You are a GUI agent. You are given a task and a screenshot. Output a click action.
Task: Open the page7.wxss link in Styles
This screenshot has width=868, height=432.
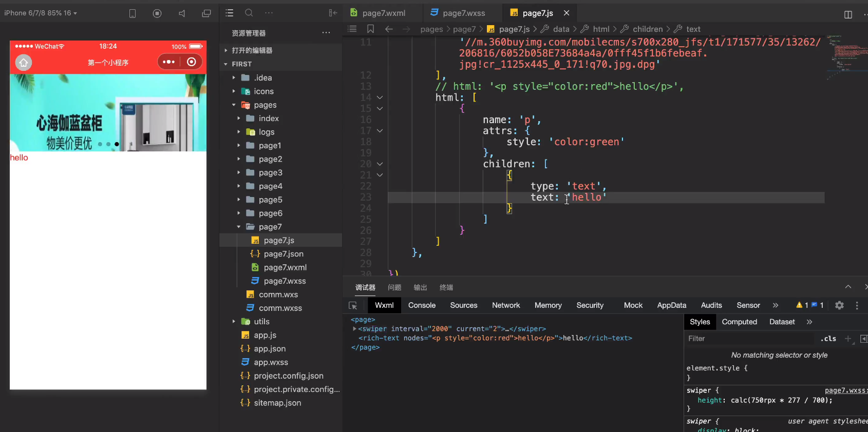coord(845,390)
